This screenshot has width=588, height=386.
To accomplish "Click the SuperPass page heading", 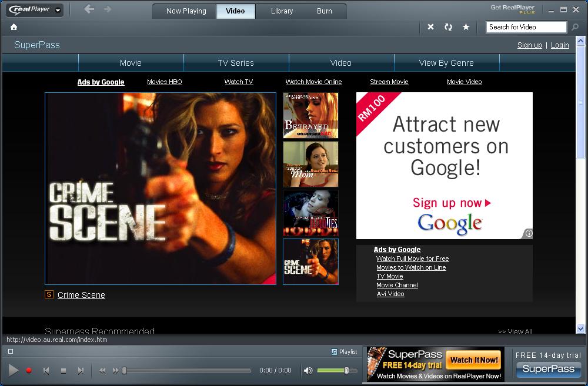I will coord(36,45).
